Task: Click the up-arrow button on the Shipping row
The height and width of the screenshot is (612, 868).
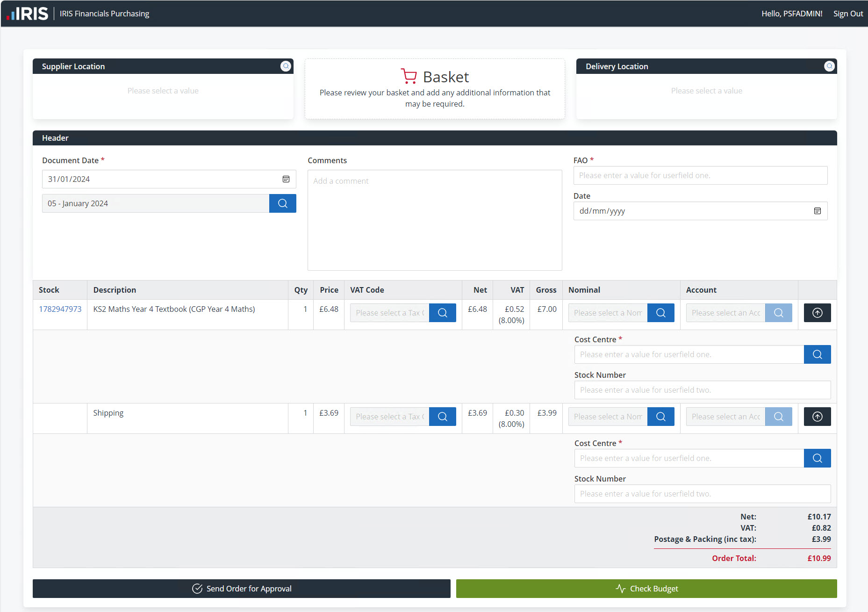Action: (x=817, y=417)
